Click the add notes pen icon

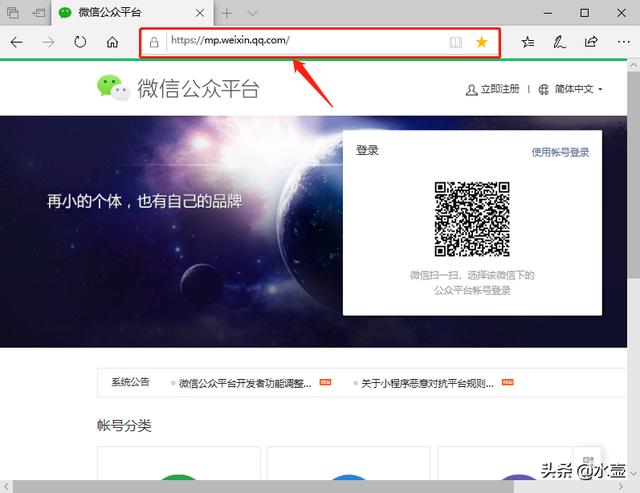(x=559, y=42)
